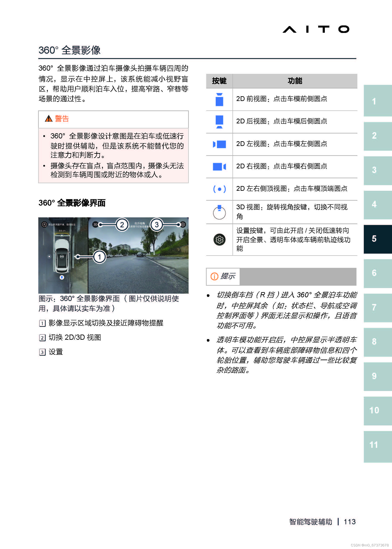Click the 360° 全景影像界面 subheading
Viewport: 392px width, 549px height.
pyautogui.click(x=72, y=203)
